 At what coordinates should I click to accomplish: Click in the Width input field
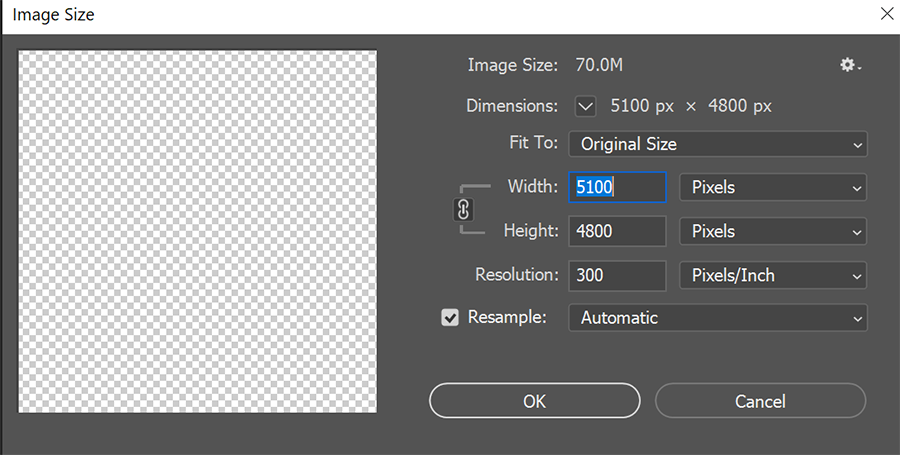617,188
